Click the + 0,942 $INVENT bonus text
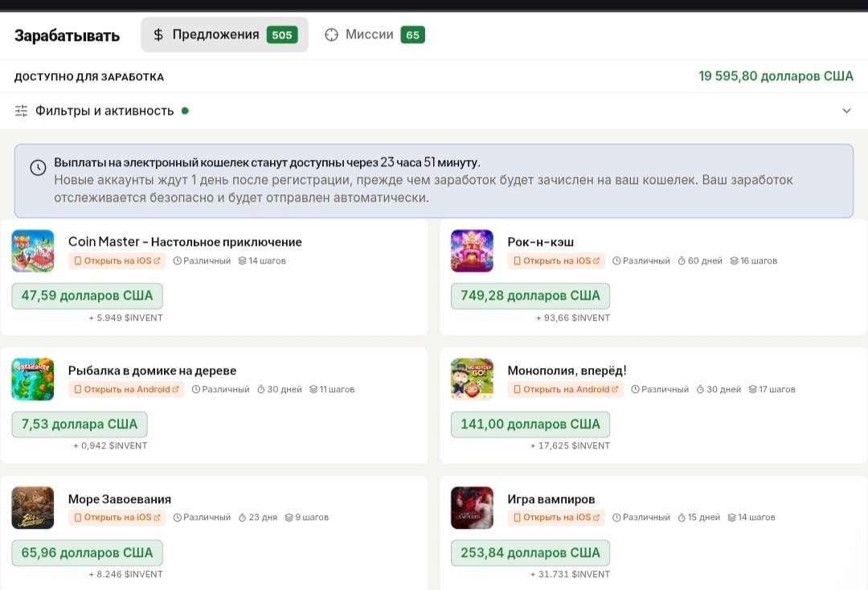 point(110,445)
